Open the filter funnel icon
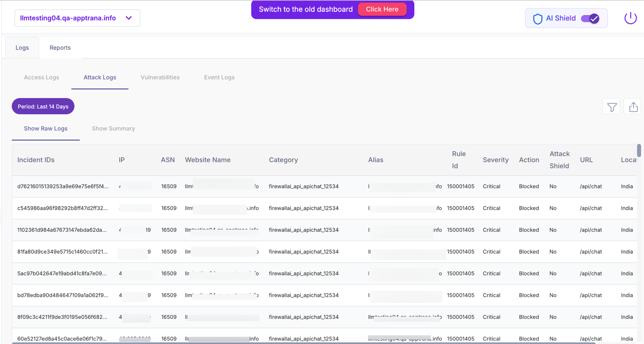Screen dimensions: 644x344 tap(612, 107)
